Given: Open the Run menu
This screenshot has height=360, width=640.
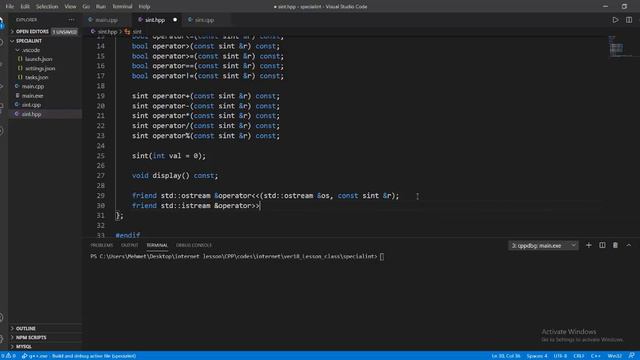Looking at the screenshot, I should (100, 7).
